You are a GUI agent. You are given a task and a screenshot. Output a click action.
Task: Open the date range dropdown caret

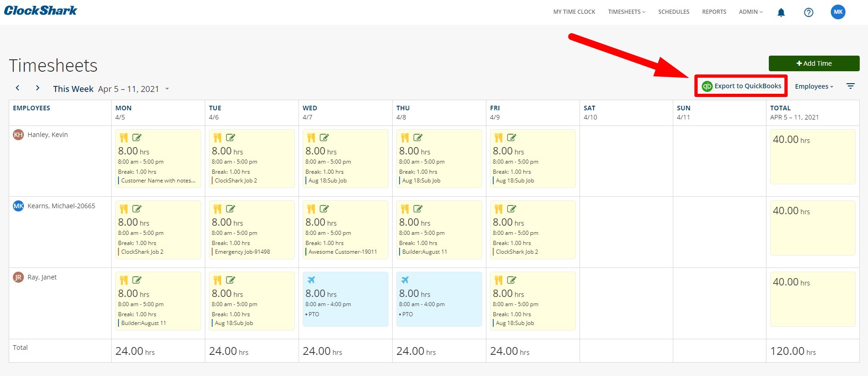pos(167,89)
